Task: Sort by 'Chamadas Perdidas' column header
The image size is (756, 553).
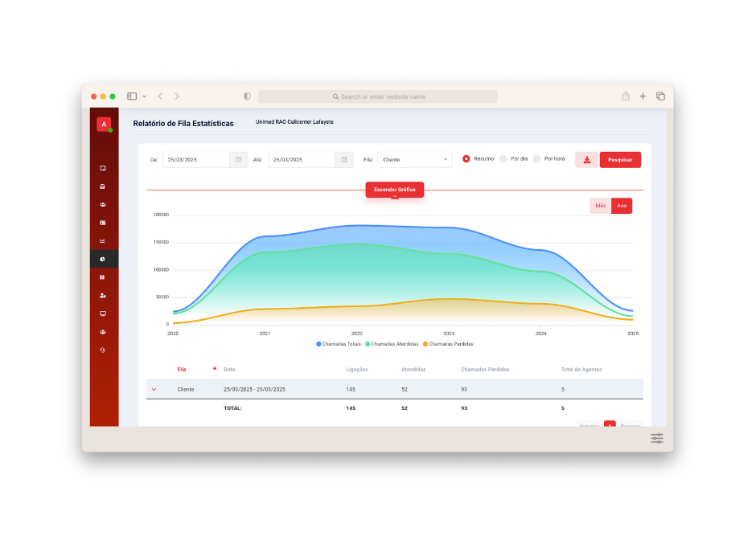Action: coord(485,370)
